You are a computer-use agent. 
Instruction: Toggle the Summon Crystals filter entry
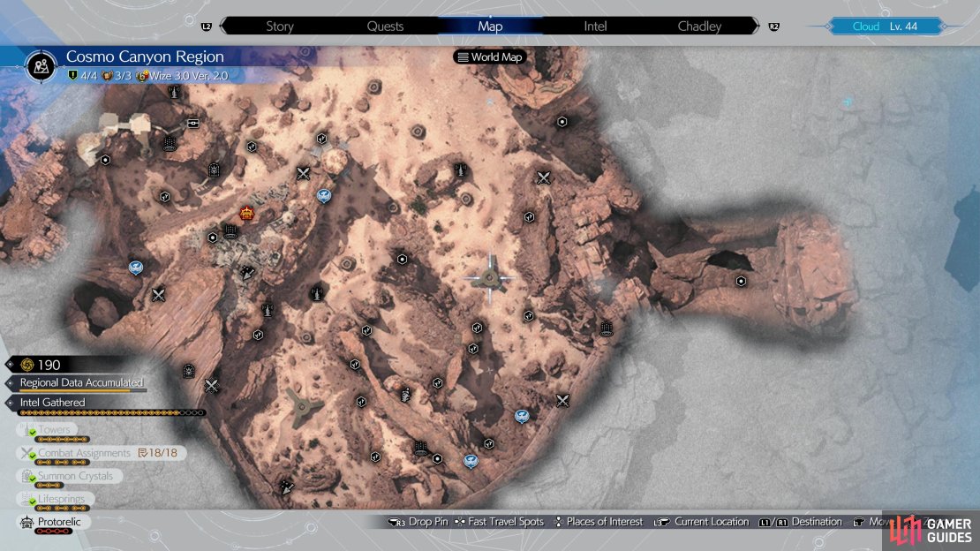click(x=69, y=476)
